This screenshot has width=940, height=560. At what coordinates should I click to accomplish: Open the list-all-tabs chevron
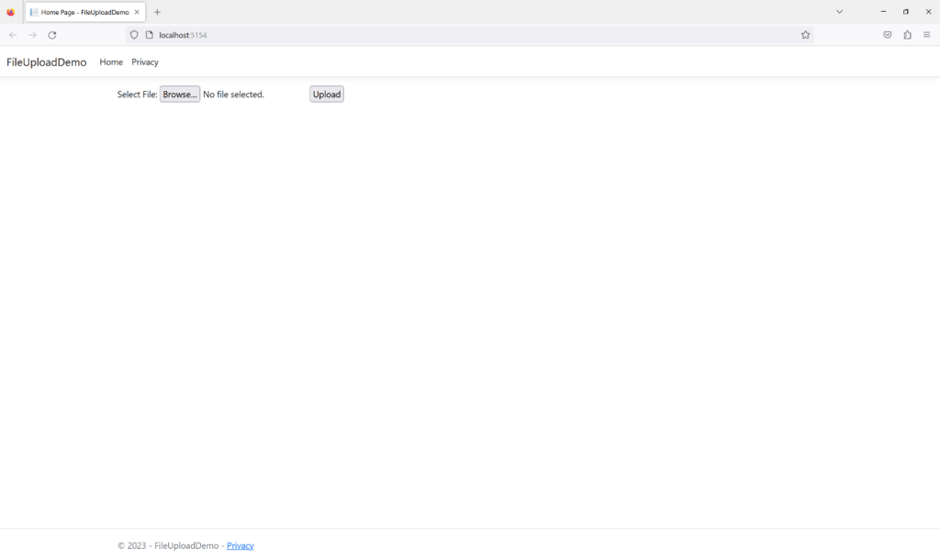[x=839, y=11]
